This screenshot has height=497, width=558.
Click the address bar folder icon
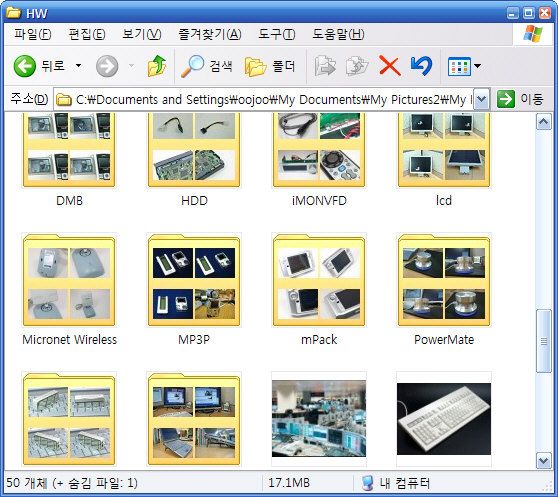pyautogui.click(x=64, y=100)
